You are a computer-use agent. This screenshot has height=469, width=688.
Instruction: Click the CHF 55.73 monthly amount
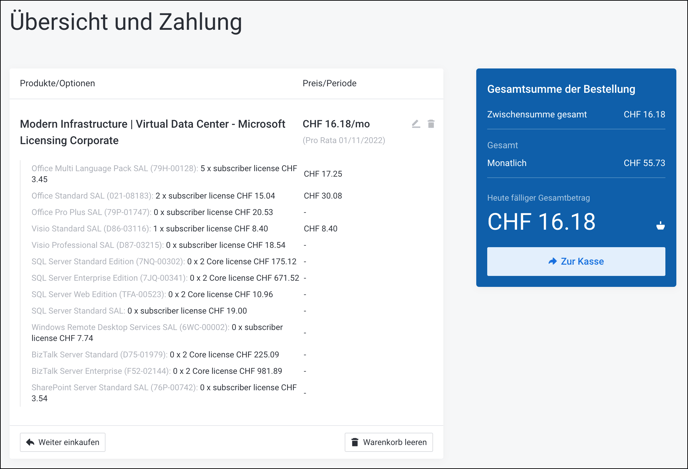(x=644, y=163)
